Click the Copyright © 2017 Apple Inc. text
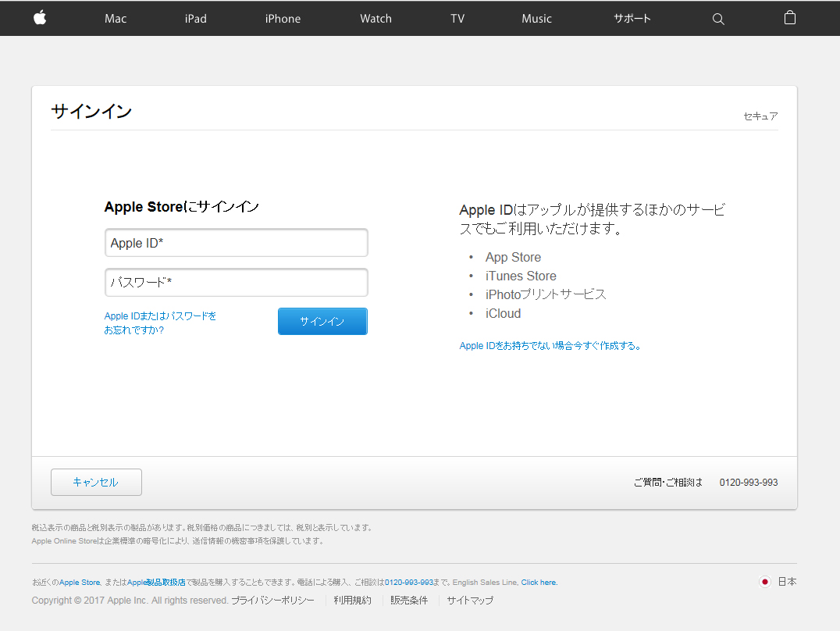 click(x=130, y=601)
